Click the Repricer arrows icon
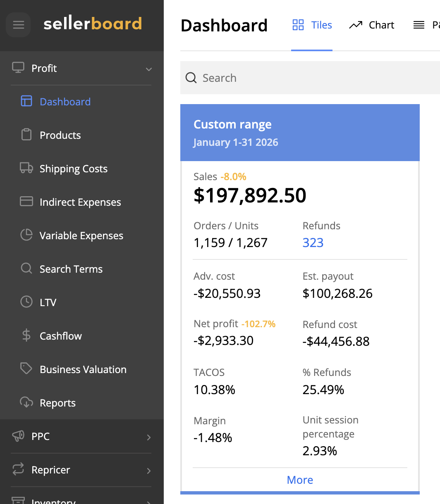The image size is (440, 504). point(18,469)
